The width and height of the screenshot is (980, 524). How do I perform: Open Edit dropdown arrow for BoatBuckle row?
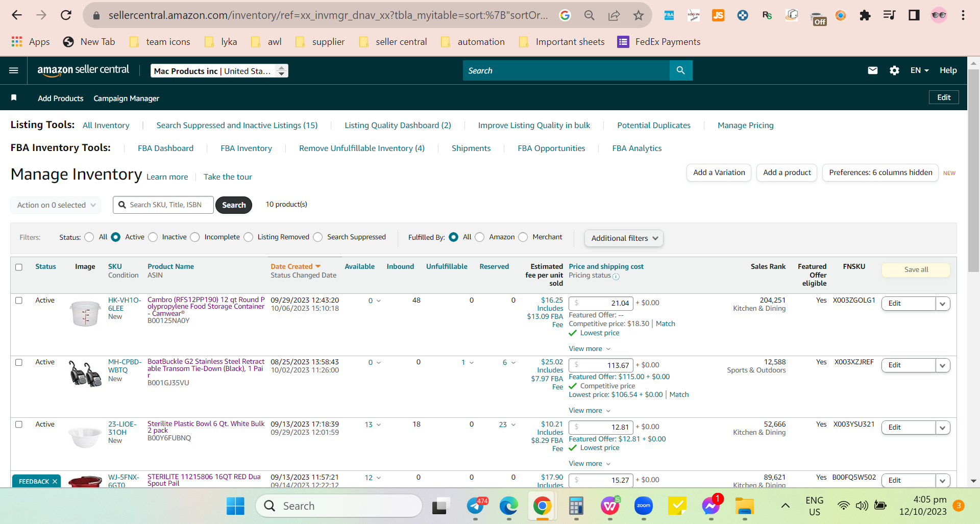(943, 366)
